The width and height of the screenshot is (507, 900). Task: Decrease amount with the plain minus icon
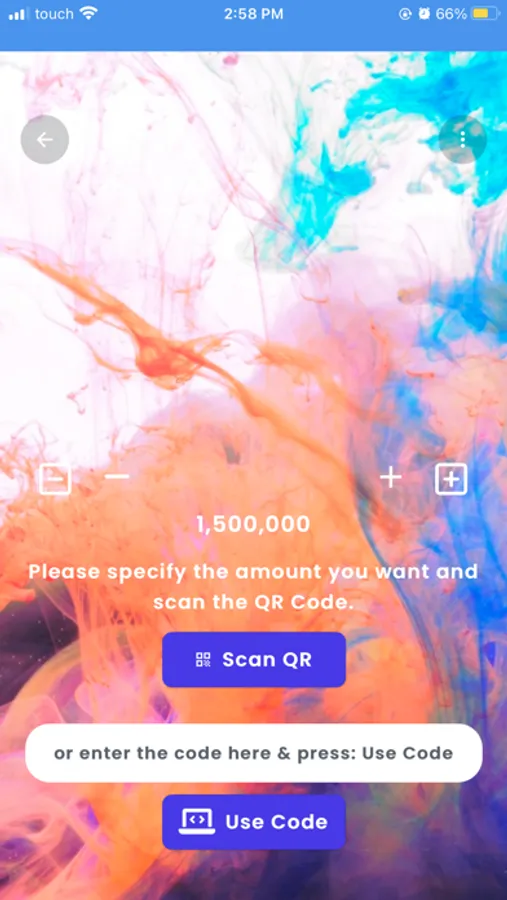117,477
